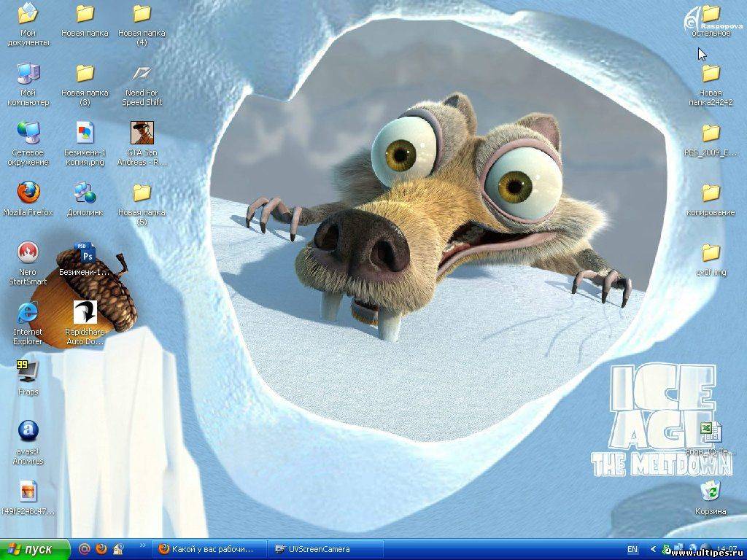Open the Internet Explorer desktop shortcut
Viewport: 747px width, 560px height.
28,313
